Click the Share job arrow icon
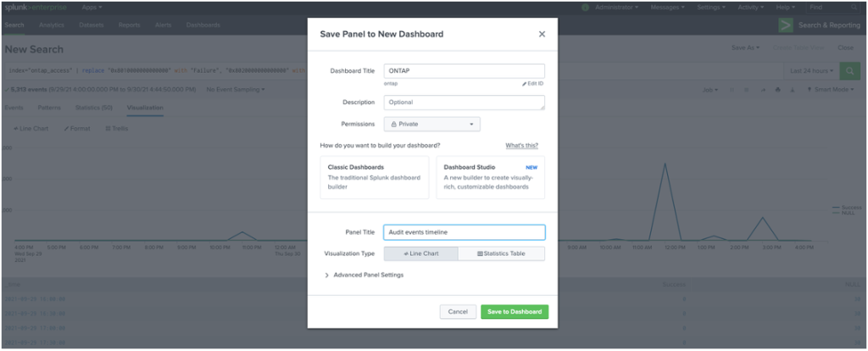Viewport: 868px width, 351px height. (763, 90)
